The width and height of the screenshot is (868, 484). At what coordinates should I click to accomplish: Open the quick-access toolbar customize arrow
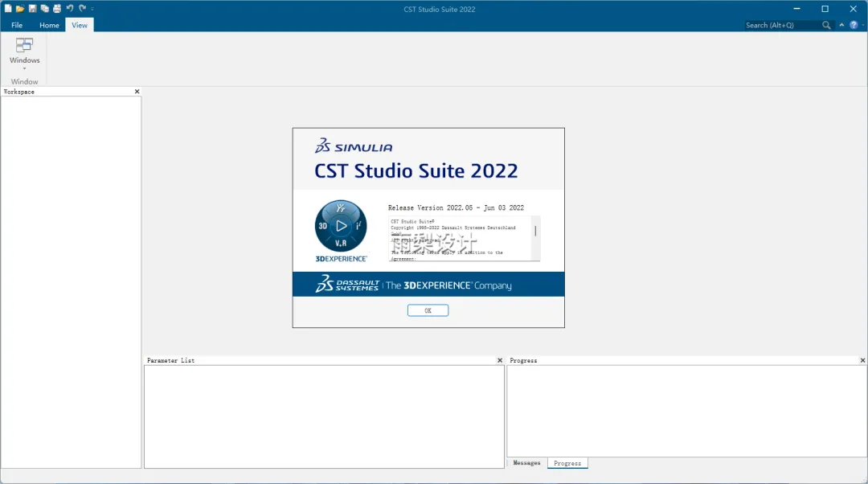[92, 9]
